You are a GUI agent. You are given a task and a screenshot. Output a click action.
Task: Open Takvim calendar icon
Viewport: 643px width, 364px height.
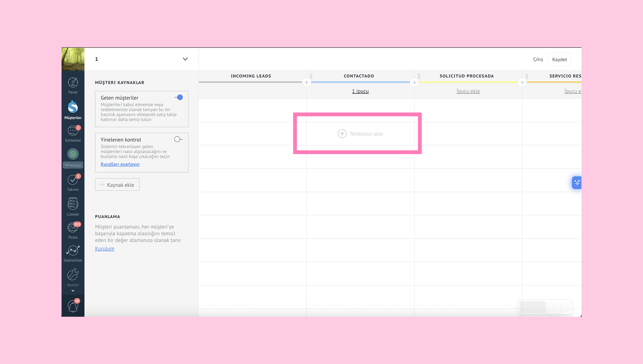73,180
